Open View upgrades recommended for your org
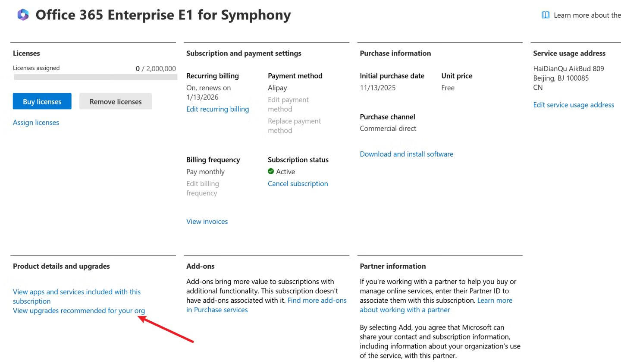Screen dimensions: 621x364 [x=79, y=311]
